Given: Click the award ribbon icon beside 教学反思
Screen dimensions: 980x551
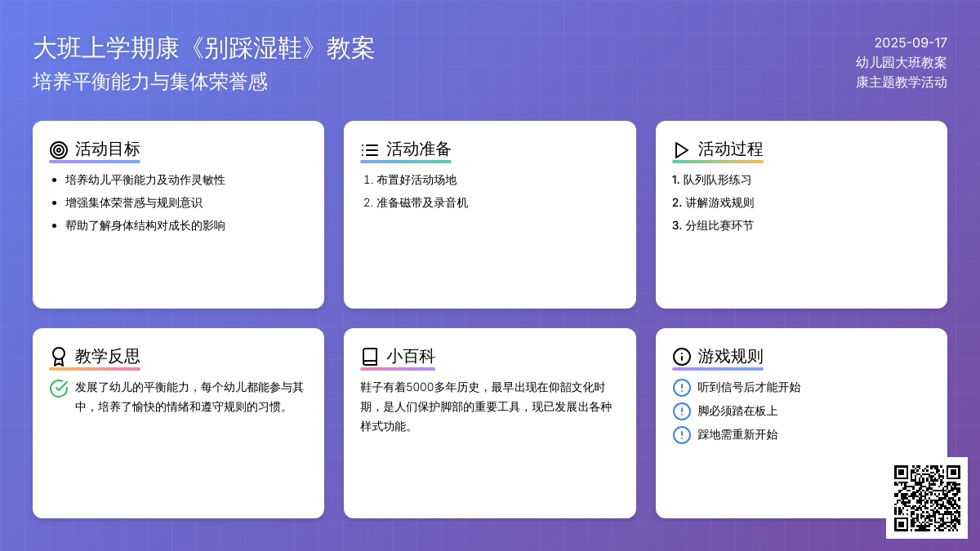Looking at the screenshot, I should 58,357.
